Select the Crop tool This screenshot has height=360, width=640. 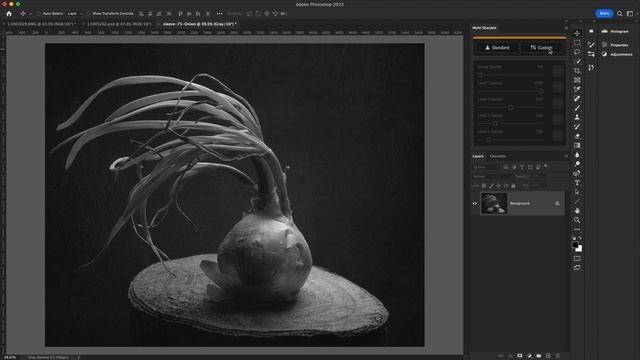577,71
